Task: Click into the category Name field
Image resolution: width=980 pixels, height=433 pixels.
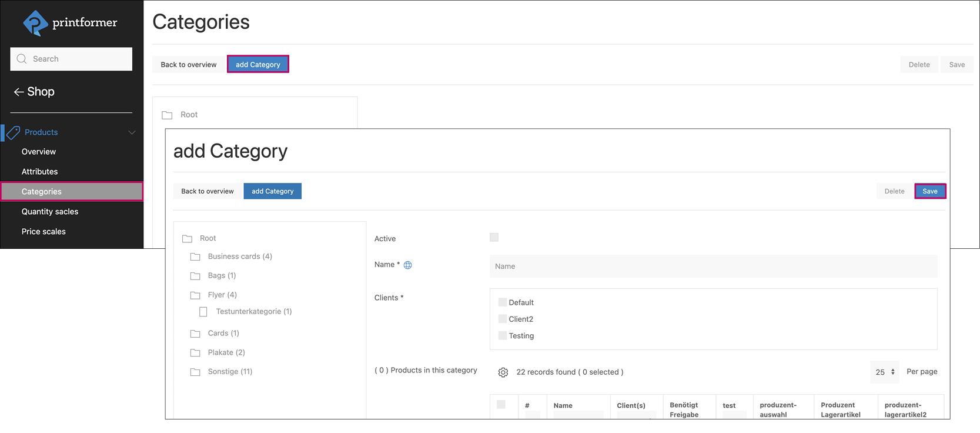Action: [x=713, y=267]
